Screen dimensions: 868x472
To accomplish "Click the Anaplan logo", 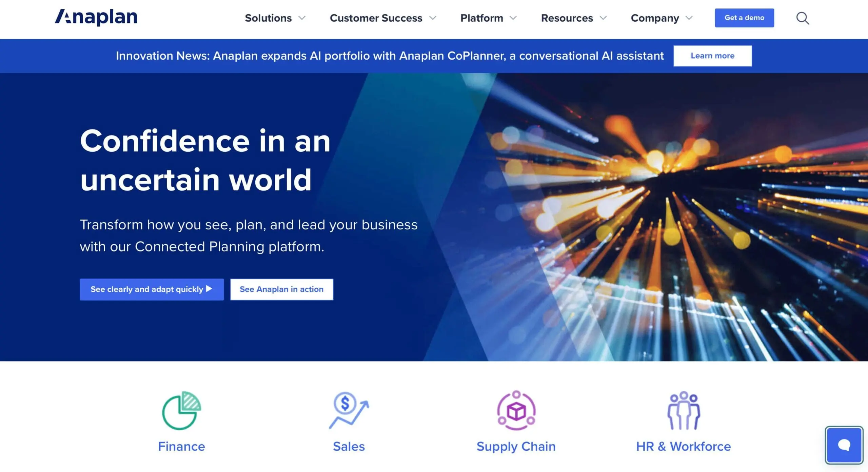I will [97, 18].
